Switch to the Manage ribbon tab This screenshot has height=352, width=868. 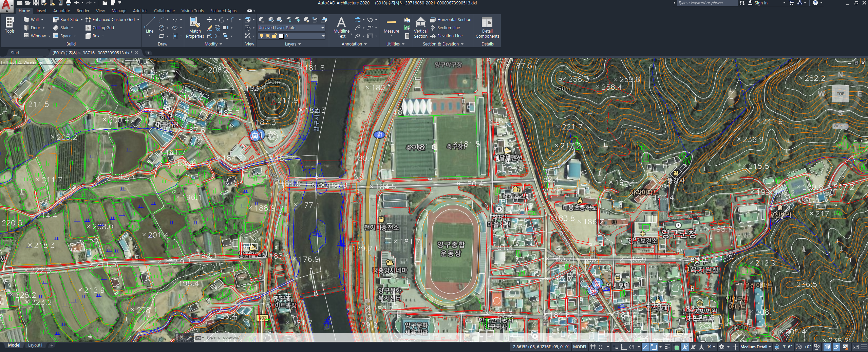click(119, 11)
